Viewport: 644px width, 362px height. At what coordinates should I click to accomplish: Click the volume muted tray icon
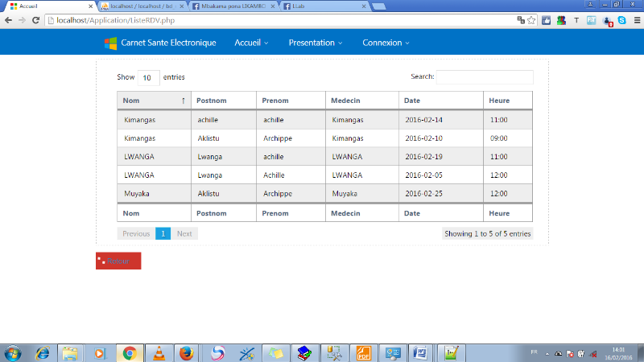point(593,354)
